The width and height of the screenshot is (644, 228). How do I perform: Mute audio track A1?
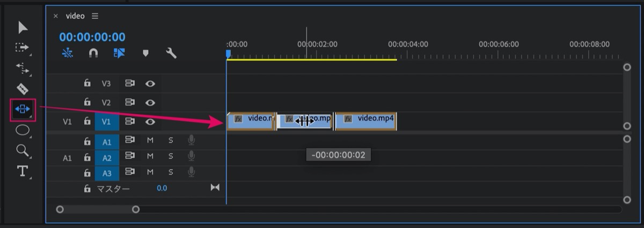150,141
